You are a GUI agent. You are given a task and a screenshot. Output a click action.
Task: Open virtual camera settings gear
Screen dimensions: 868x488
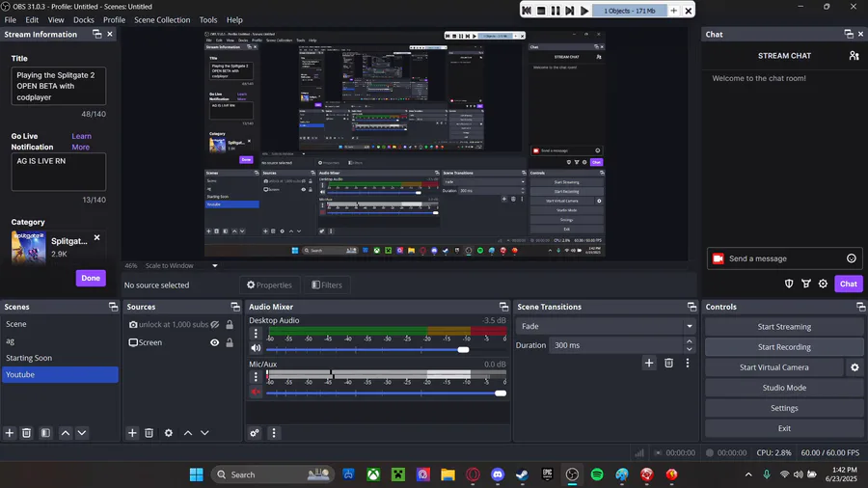pos(854,367)
